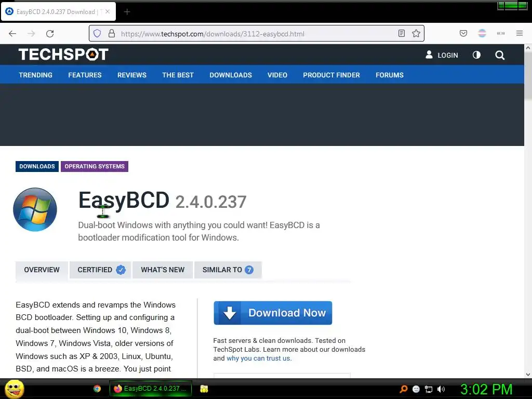Save page to Pocket
This screenshot has width=532, height=399.
463,33
